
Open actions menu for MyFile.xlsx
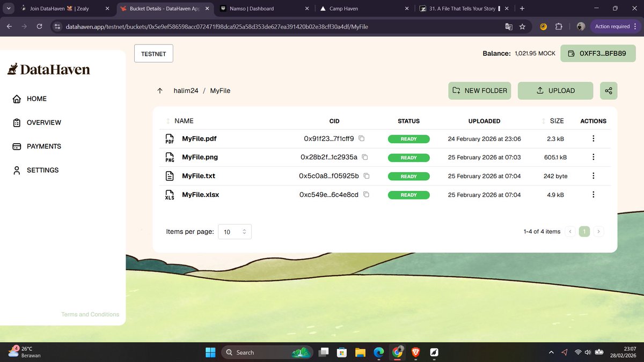593,195
